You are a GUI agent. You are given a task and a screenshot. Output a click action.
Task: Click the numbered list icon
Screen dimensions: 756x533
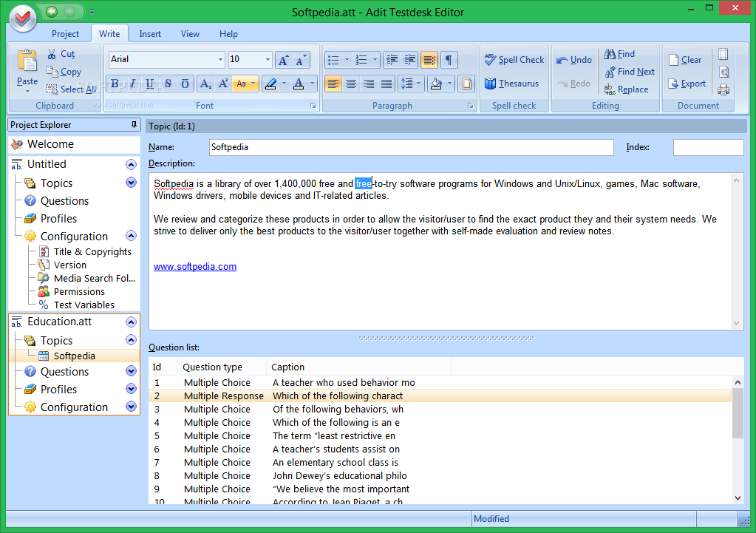coord(361,60)
